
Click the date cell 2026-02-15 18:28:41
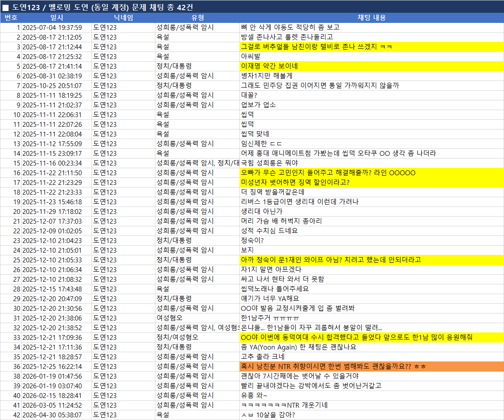tap(57, 395)
